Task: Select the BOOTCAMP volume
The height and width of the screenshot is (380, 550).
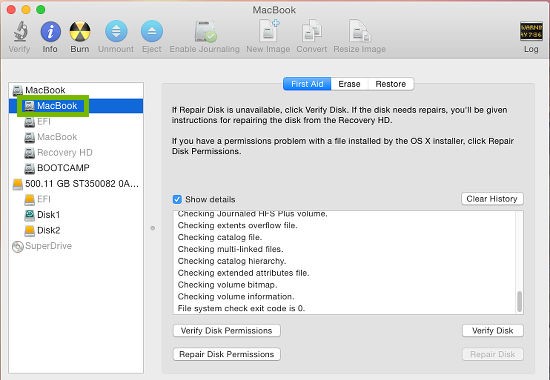Action: click(x=76, y=168)
